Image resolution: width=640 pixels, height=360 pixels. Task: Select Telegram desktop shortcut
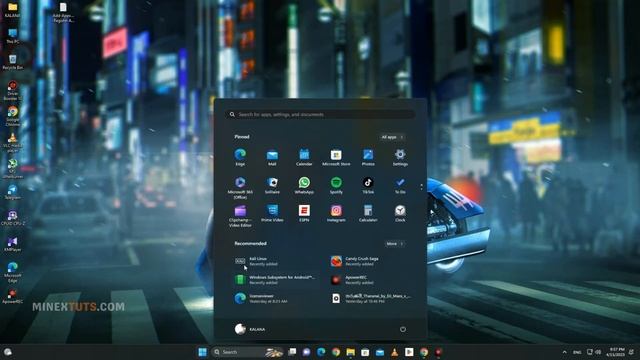coord(13,192)
